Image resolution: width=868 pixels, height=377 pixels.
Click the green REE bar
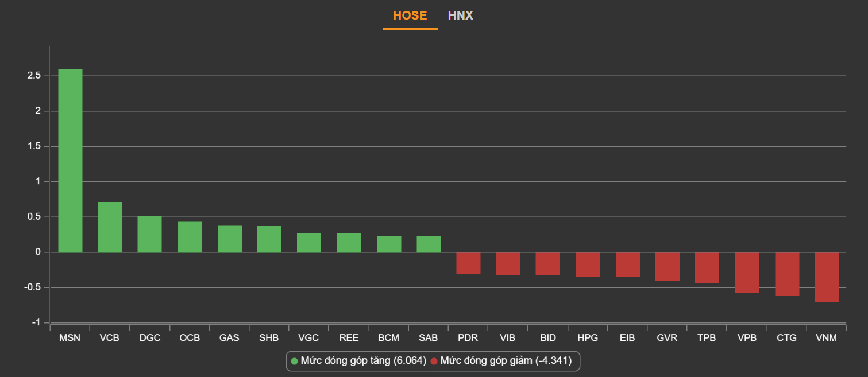tap(349, 243)
